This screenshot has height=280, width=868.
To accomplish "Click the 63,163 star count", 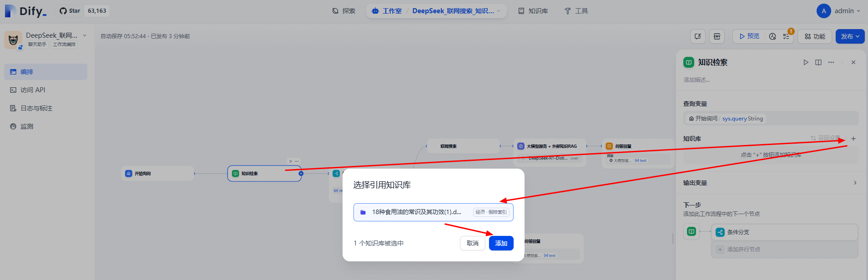I will 97,11.
